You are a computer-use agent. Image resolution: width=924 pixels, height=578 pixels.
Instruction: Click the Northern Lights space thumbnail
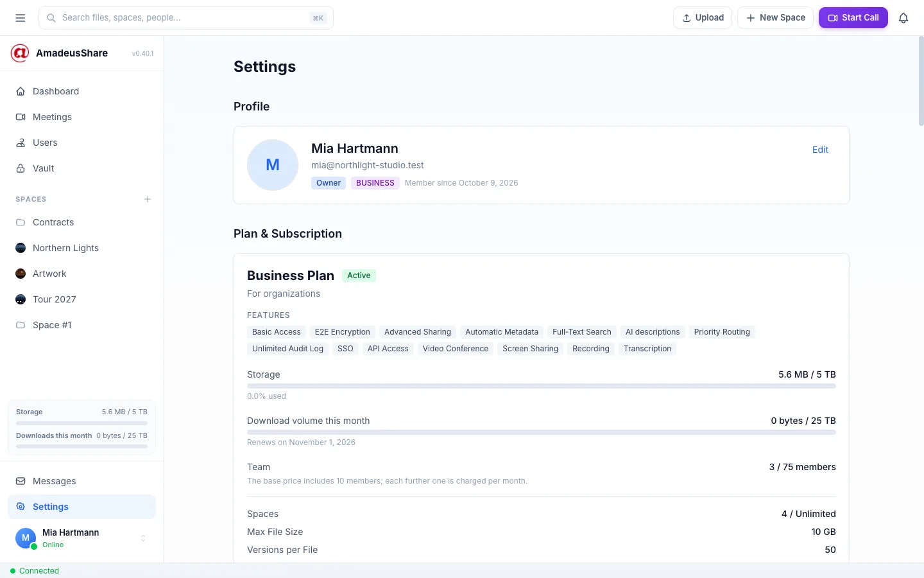tap(21, 248)
